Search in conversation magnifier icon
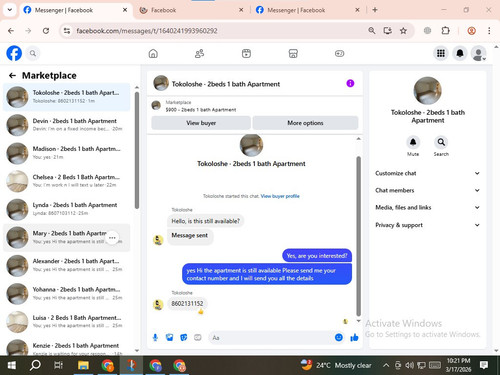 coord(441,142)
